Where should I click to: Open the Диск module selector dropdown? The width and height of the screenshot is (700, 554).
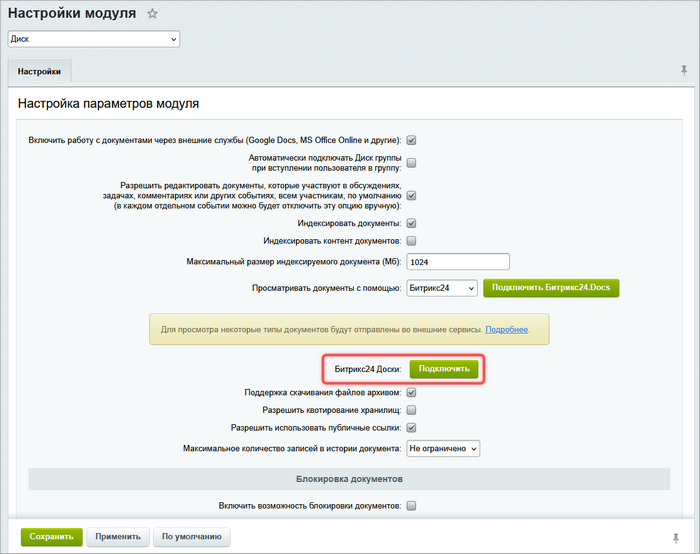pyautogui.click(x=94, y=38)
